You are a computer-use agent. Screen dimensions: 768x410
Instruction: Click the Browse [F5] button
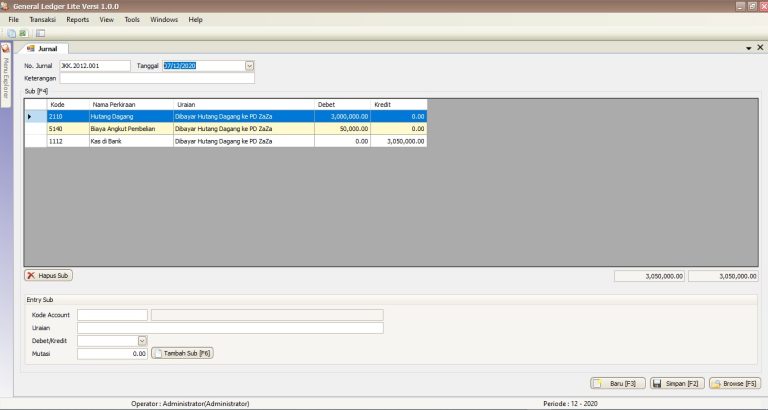[735, 383]
